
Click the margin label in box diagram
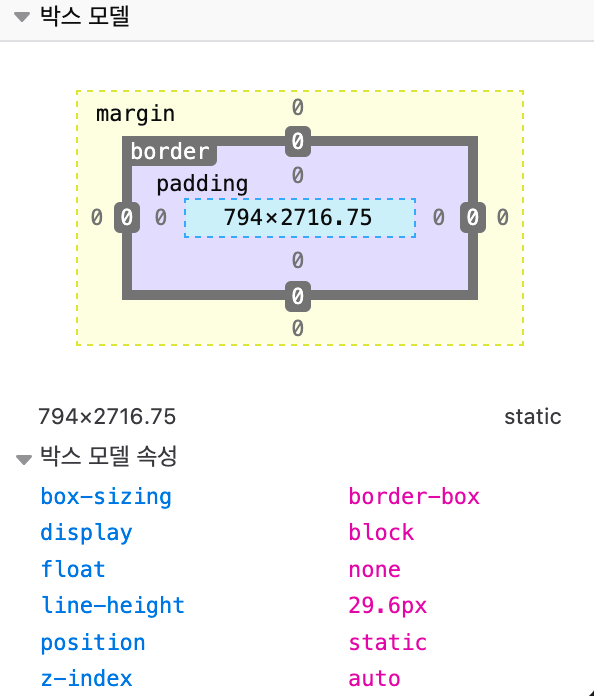[x=135, y=114]
